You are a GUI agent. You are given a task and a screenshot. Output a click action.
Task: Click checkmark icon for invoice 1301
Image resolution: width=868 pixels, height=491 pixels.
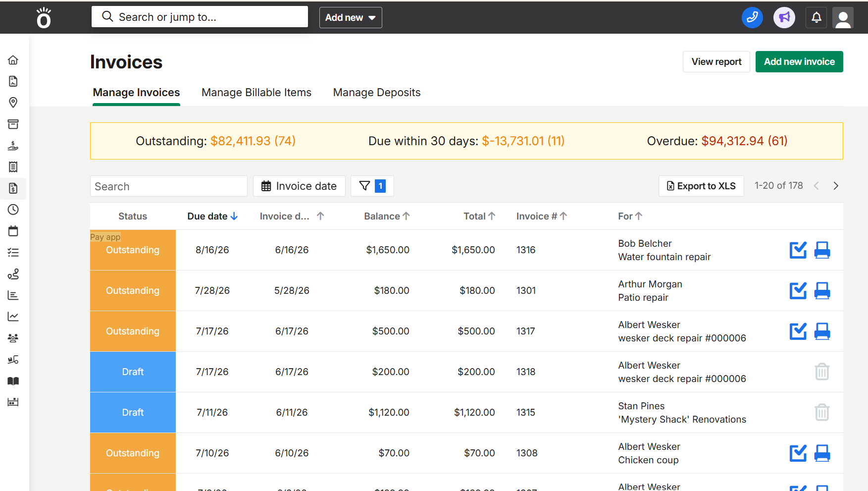(798, 291)
